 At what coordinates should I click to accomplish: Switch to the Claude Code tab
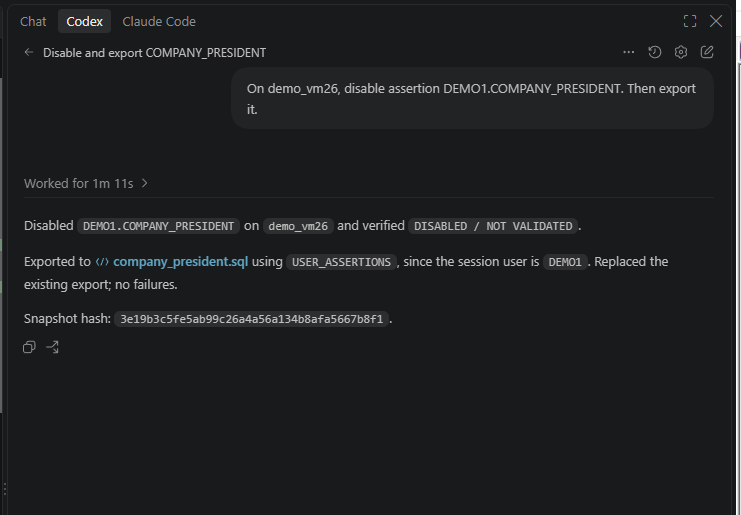pyautogui.click(x=159, y=21)
